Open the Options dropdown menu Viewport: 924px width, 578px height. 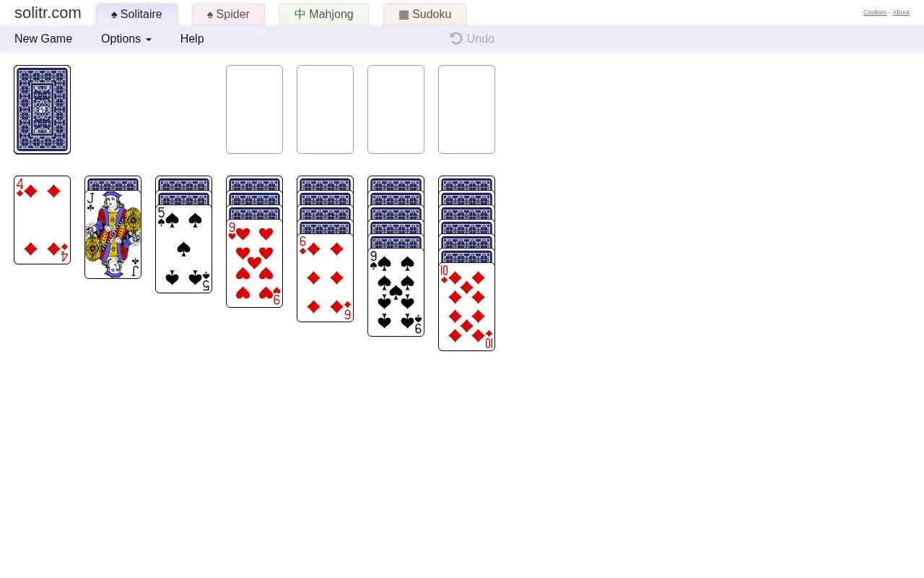tap(126, 39)
